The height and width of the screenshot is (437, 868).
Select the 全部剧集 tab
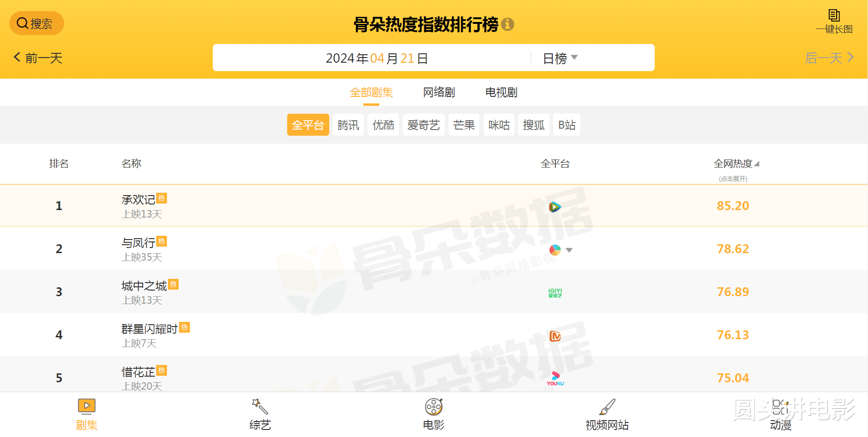pyautogui.click(x=371, y=93)
